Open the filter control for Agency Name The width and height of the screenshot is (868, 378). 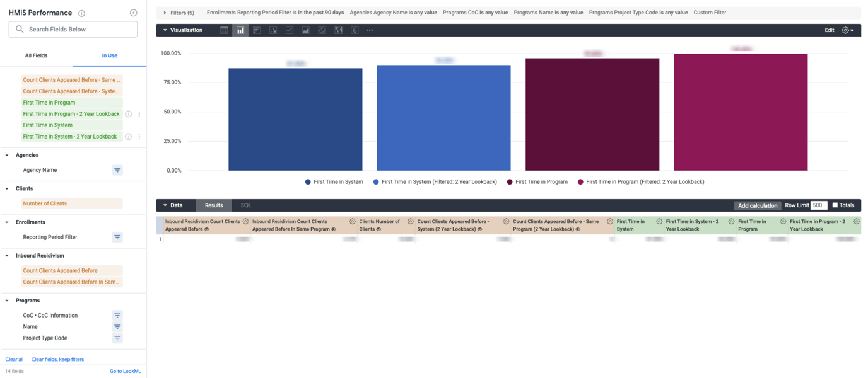[117, 169]
